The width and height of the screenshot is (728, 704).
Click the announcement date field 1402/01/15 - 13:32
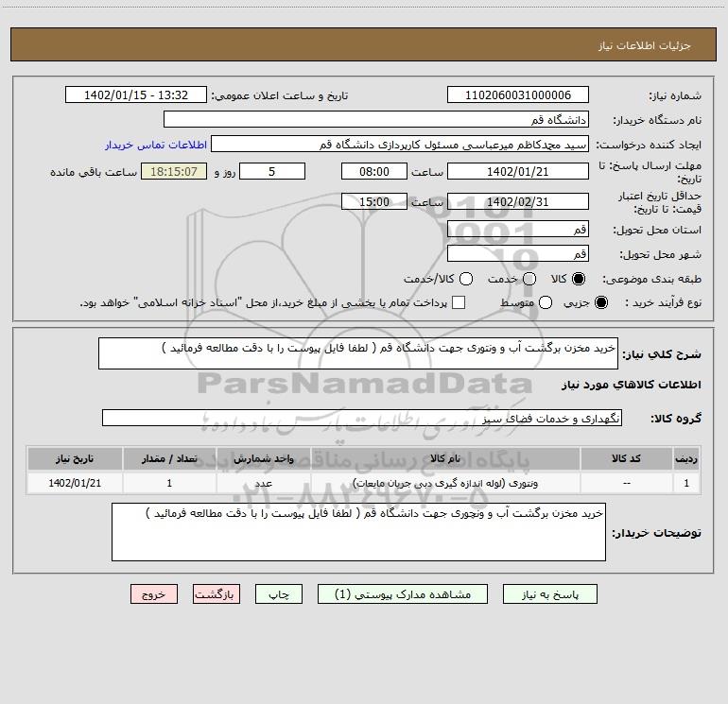[136, 94]
